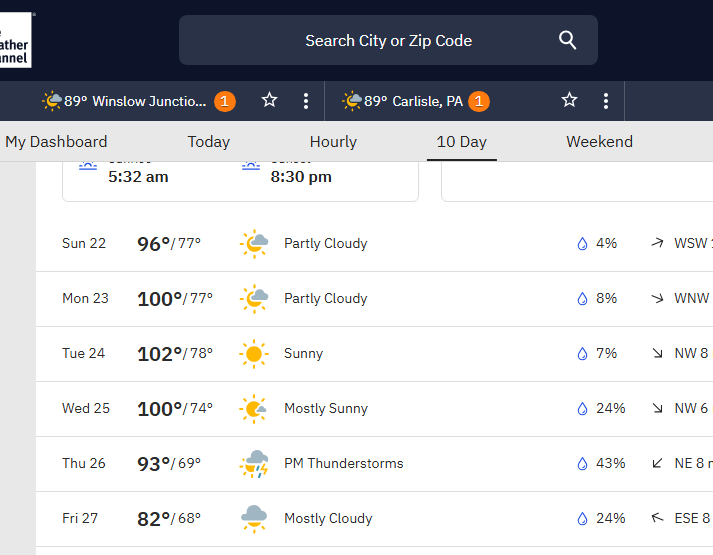This screenshot has height=555, width=713.
Task: Favorite Winslow Junction with the star icon
Action: (269, 101)
